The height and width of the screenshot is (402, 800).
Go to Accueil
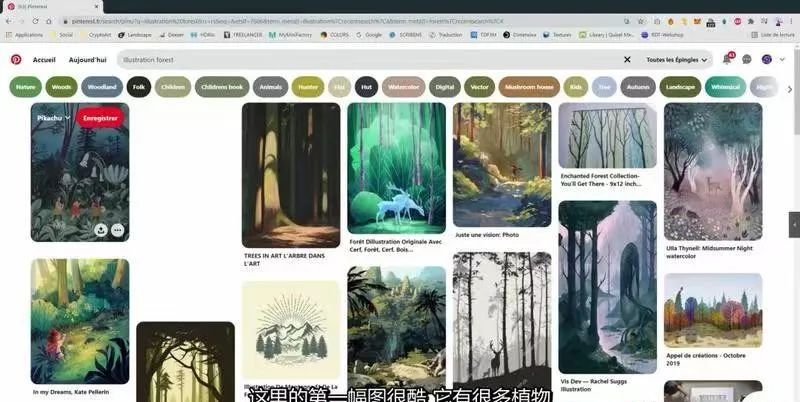pos(44,60)
